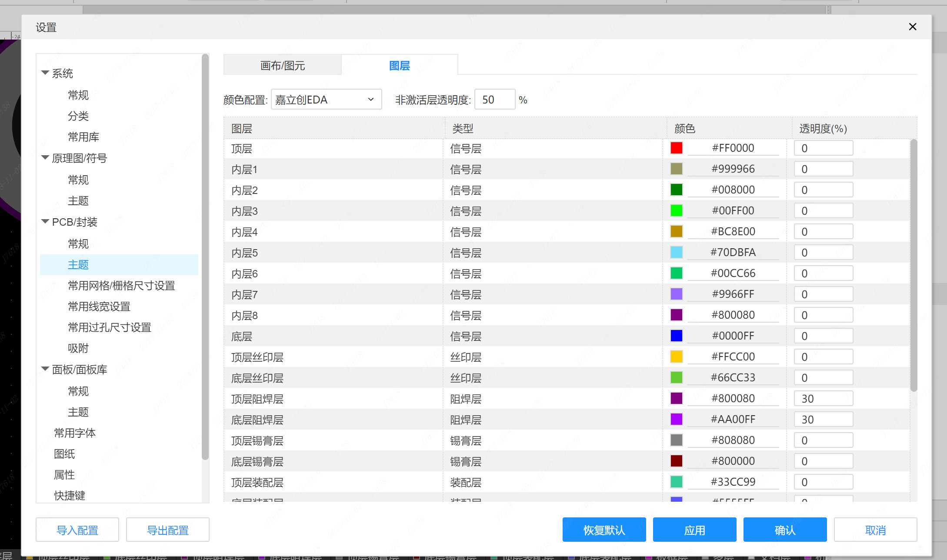Open 常用过孔尺寸设置

(x=110, y=327)
